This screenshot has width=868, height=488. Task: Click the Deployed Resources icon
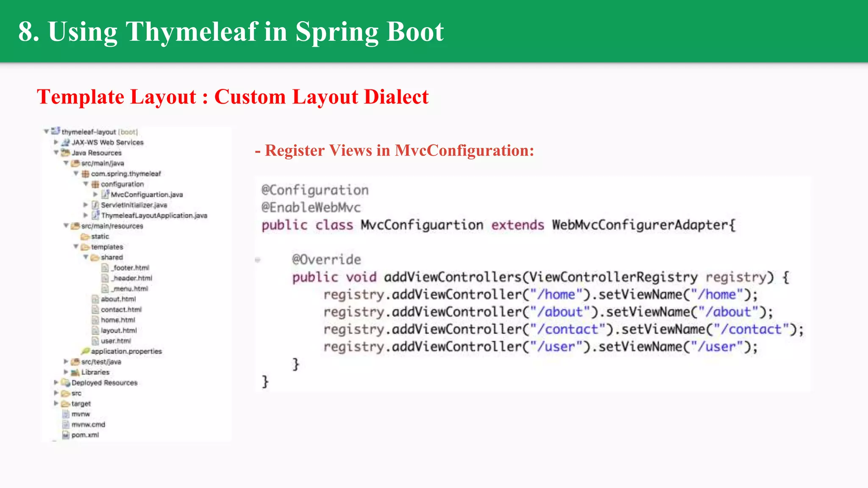point(65,383)
